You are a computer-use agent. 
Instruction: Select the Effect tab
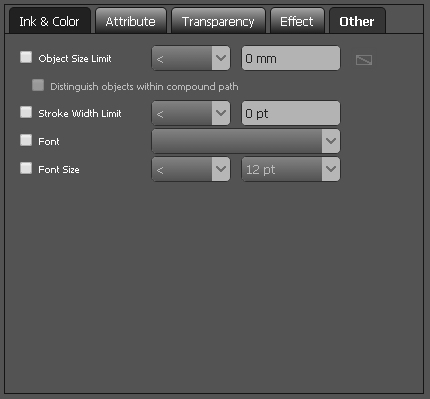[x=297, y=21]
